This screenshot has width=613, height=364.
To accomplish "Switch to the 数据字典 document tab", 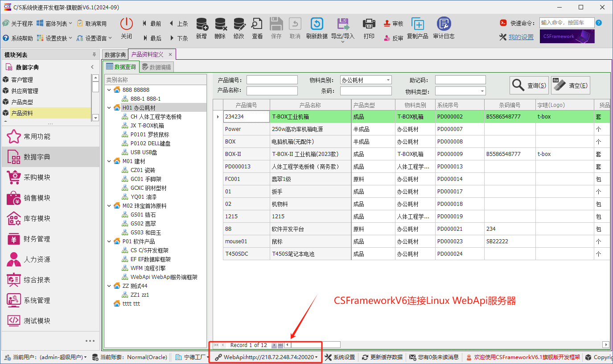I will [x=115, y=55].
